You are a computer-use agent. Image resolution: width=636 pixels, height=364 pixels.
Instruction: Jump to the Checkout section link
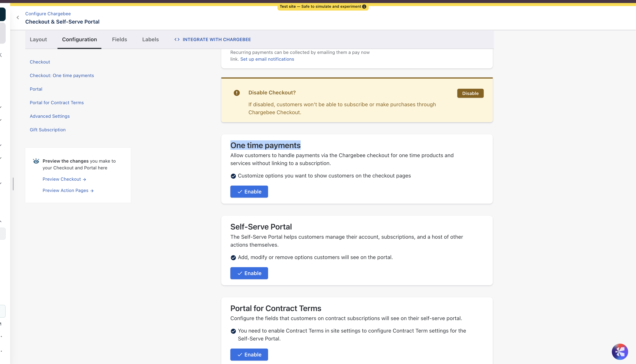(40, 62)
